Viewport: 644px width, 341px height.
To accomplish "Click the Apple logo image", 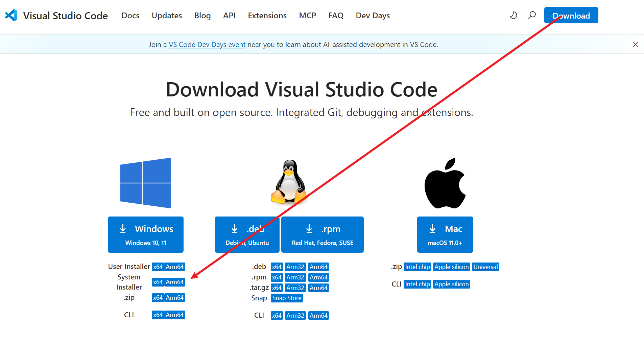I will (445, 183).
